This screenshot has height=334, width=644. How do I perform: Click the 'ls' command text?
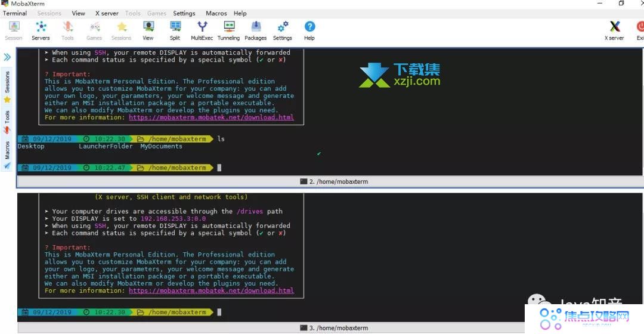click(221, 139)
